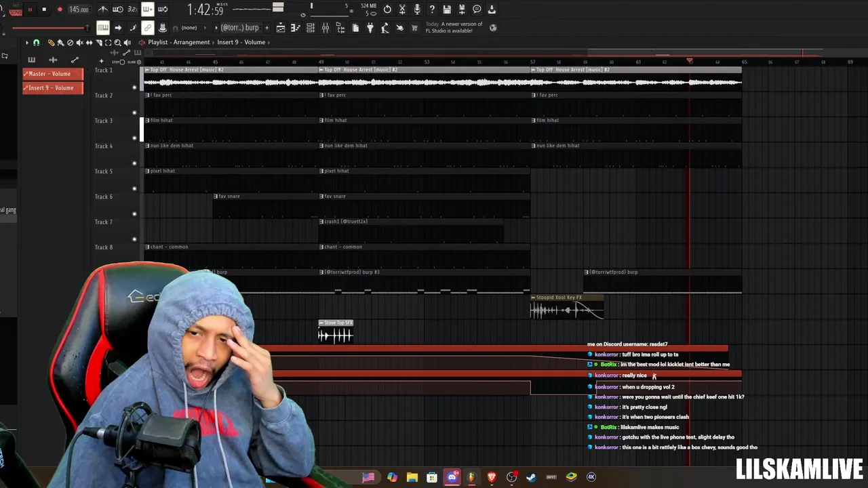Select the playlist slip tool

[89, 43]
